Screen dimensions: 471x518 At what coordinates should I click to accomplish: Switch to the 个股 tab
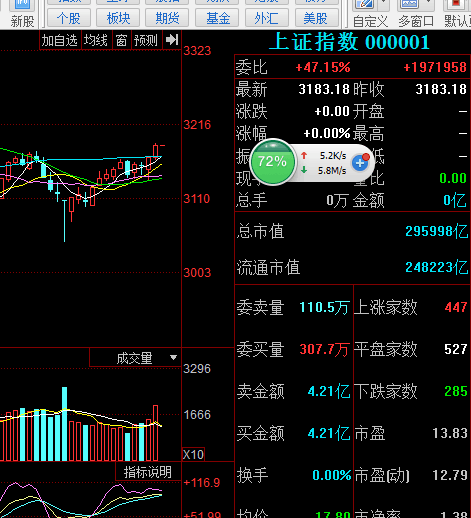[x=69, y=18]
